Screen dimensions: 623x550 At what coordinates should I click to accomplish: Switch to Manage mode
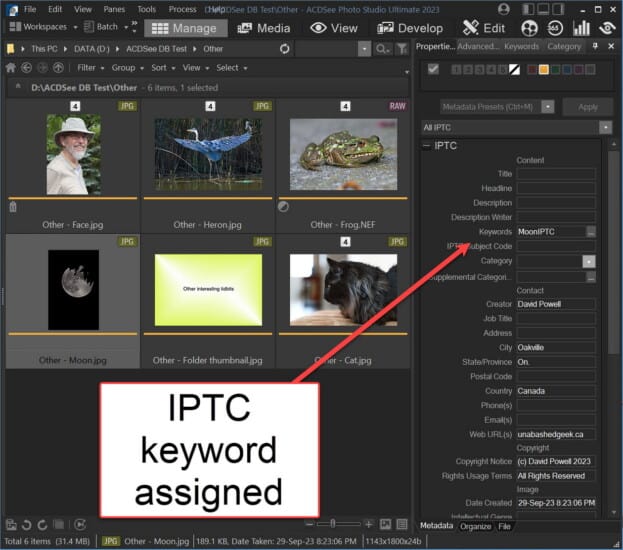click(185, 28)
